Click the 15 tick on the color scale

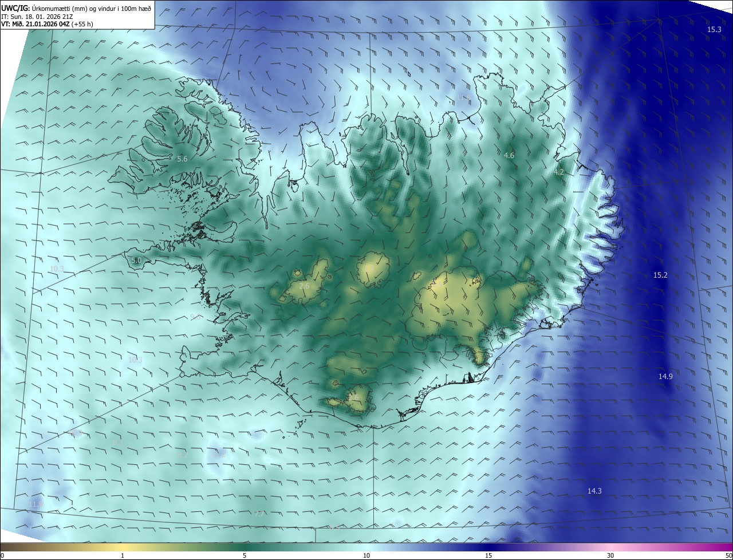488,555
